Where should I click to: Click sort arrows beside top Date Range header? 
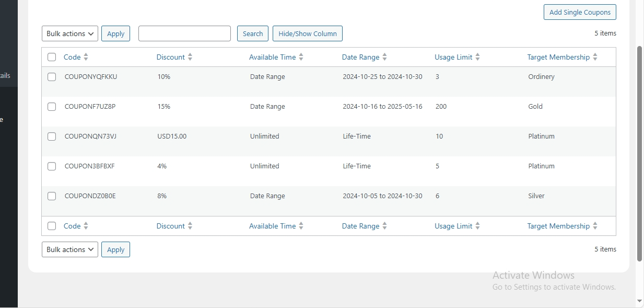(384, 57)
